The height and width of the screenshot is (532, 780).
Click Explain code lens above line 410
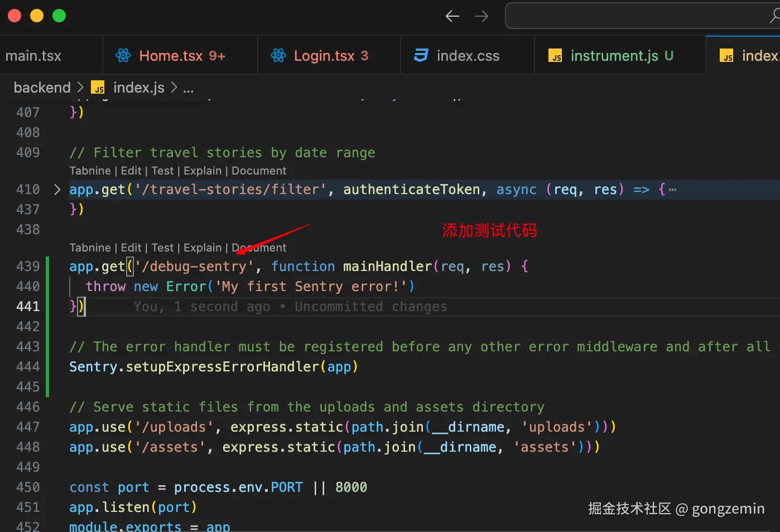203,171
